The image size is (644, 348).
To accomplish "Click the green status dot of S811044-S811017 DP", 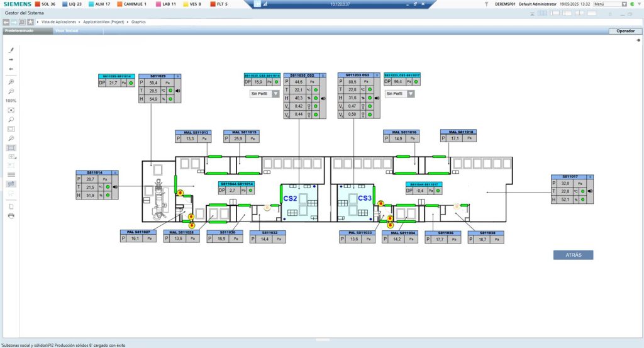I will coord(438,191).
